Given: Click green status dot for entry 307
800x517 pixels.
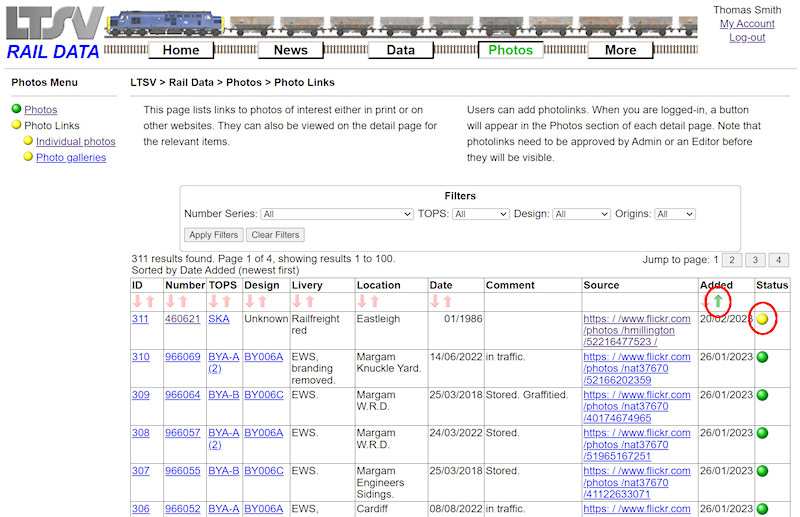Looking at the screenshot, I should click(x=762, y=471).
